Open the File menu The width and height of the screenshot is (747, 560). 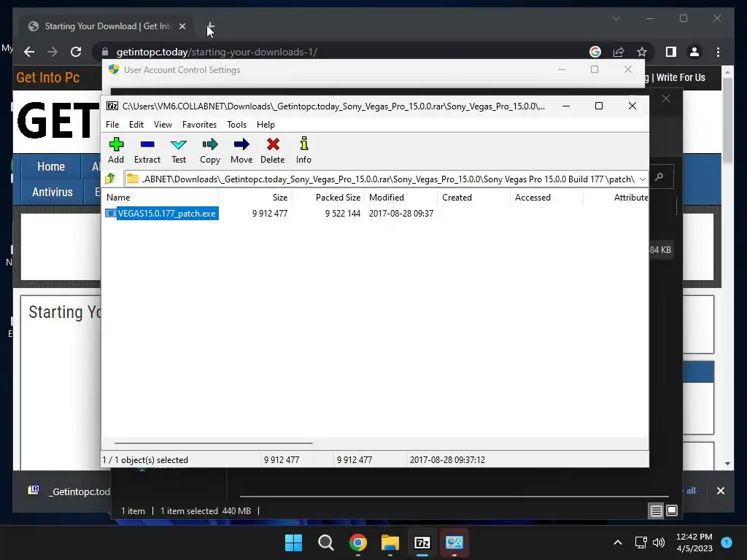pos(112,124)
